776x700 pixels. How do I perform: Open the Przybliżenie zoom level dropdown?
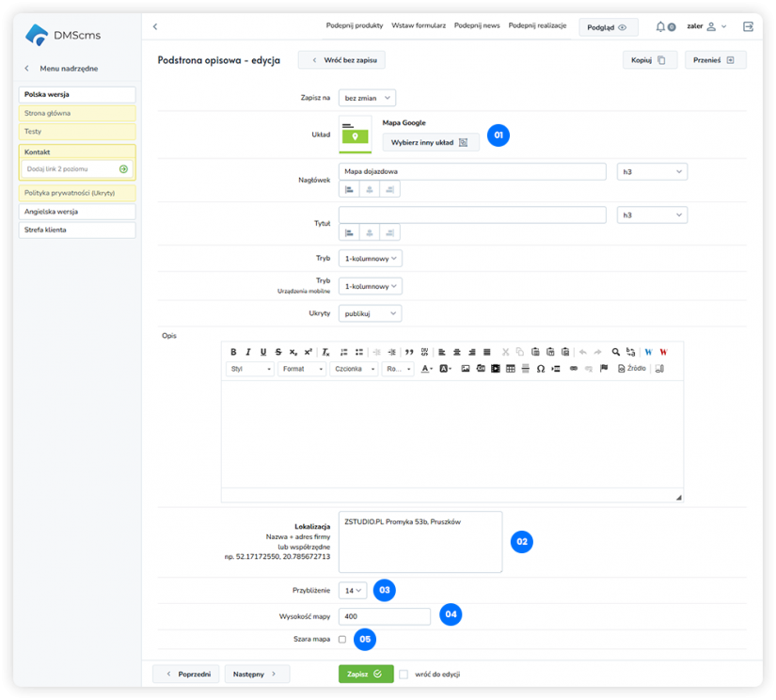[353, 590]
